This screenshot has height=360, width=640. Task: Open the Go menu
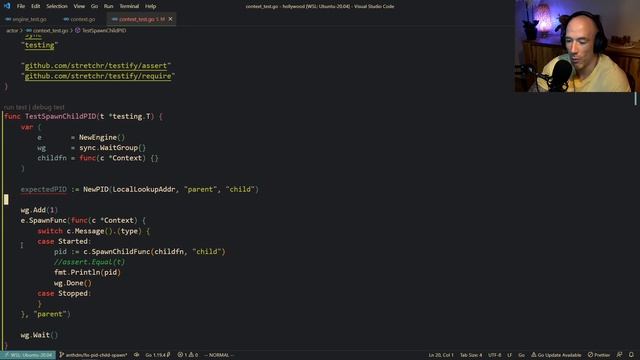click(94, 6)
